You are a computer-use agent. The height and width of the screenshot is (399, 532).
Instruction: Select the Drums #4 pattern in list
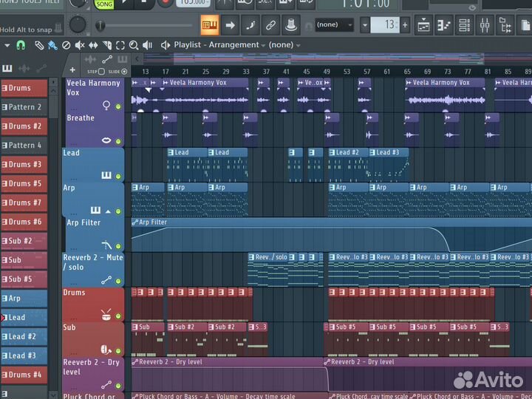point(24,375)
